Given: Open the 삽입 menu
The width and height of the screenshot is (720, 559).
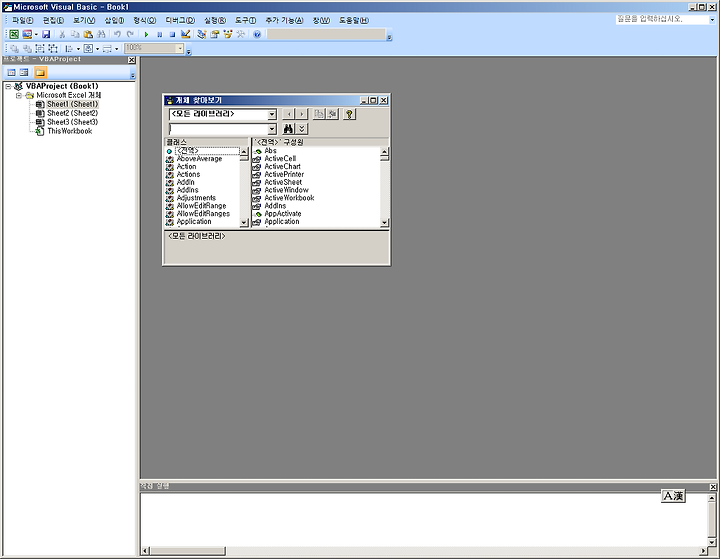Looking at the screenshot, I should (x=114, y=20).
